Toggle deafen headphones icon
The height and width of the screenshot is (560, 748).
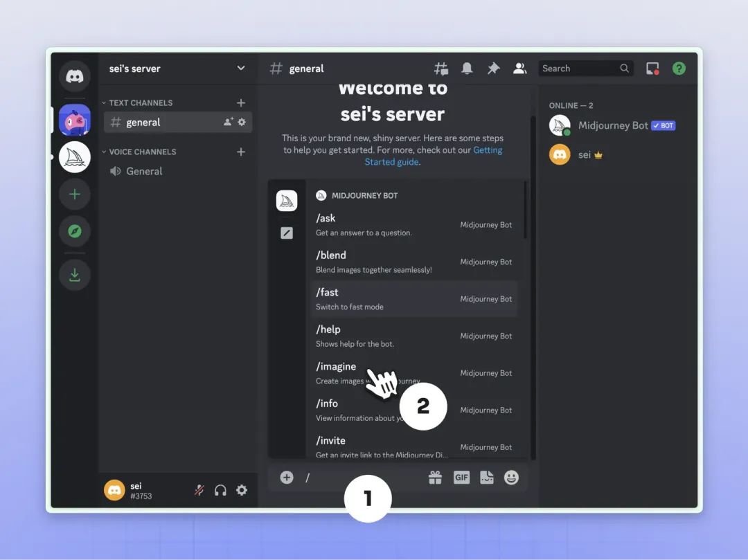click(220, 490)
